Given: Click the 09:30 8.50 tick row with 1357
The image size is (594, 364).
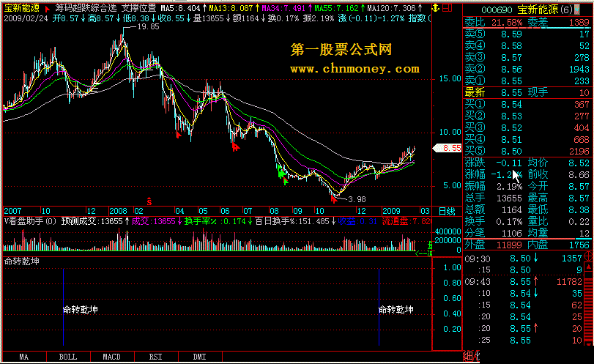Looking at the screenshot, I should 523,259.
